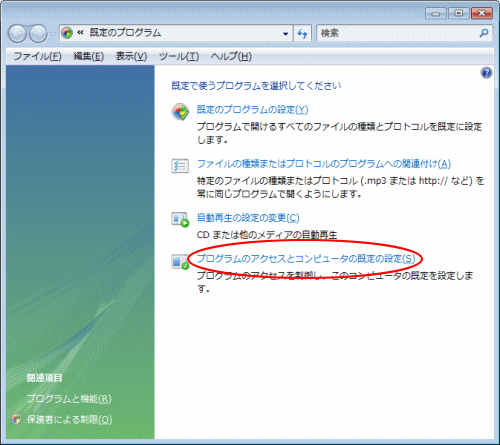The height and width of the screenshot is (445, 500).
Task: Open the ツール(T) menu
Action: tap(179, 56)
